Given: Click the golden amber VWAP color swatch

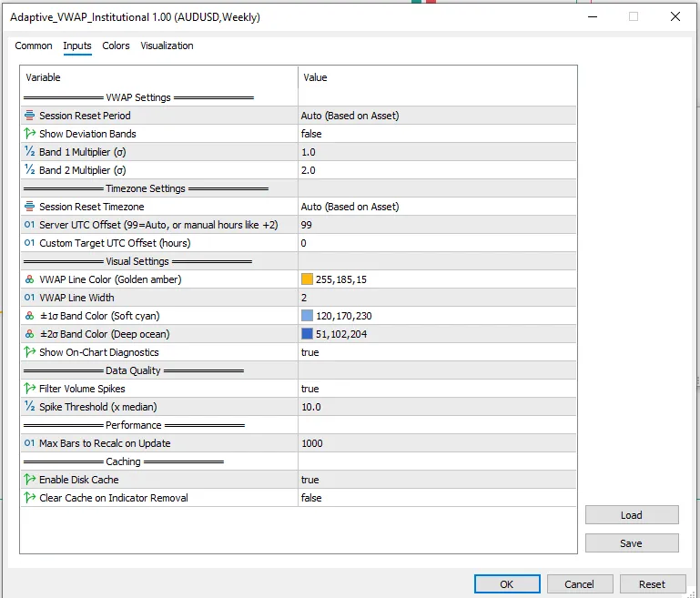Looking at the screenshot, I should [x=307, y=279].
